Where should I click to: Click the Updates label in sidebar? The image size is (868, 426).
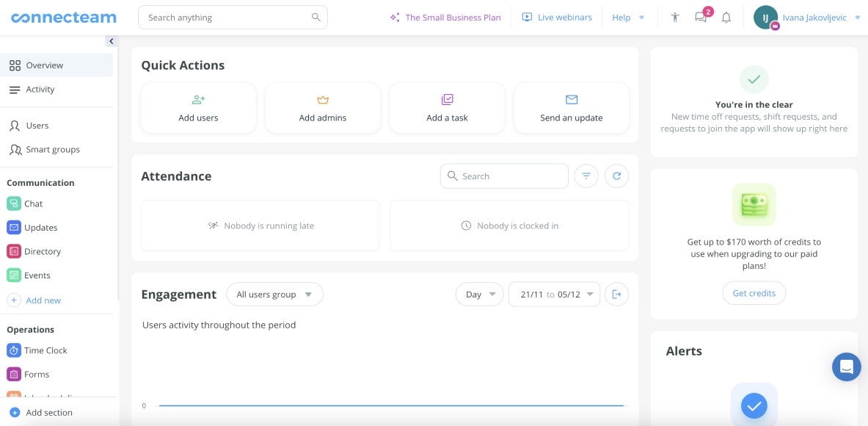point(41,227)
